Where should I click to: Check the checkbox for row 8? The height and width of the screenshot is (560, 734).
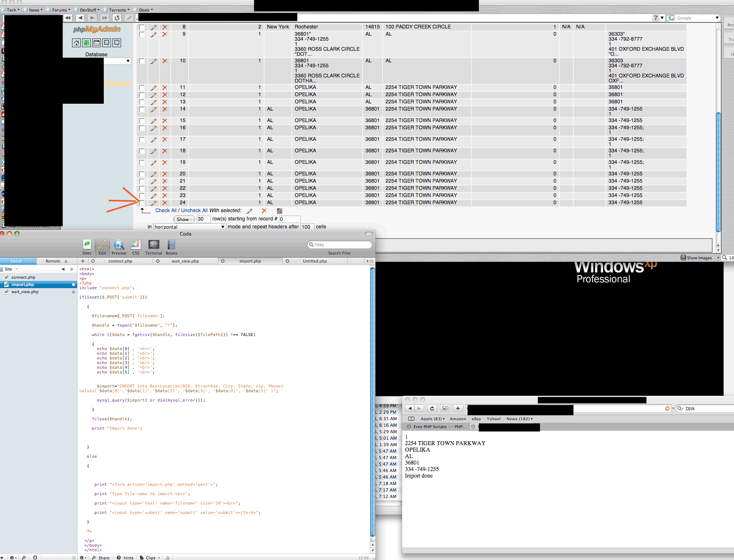pyautogui.click(x=142, y=27)
